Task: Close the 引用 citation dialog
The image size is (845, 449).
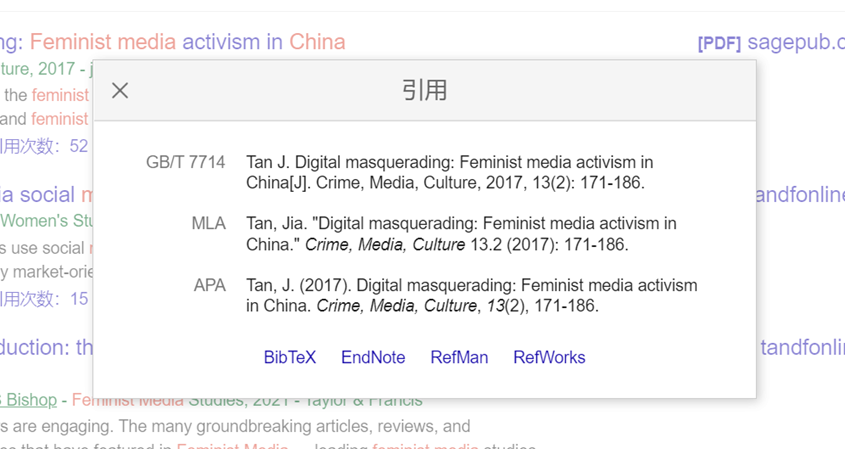Action: tap(120, 91)
